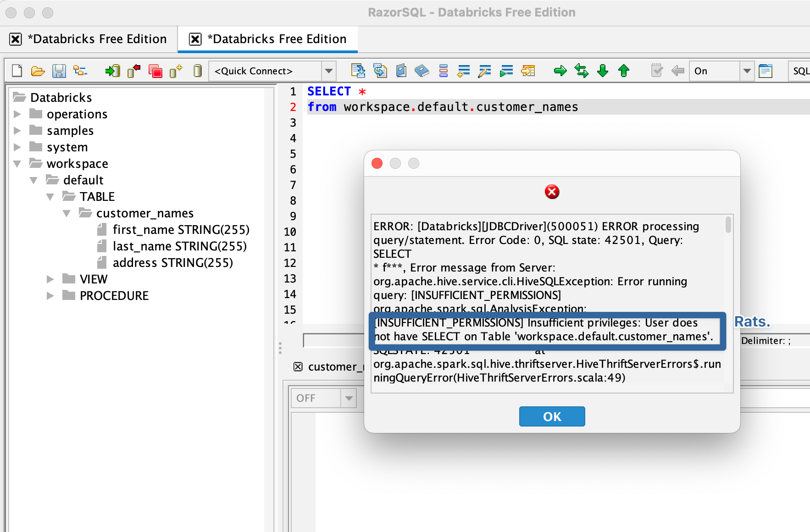
Task: Expand the VIEW folder node
Action: (50, 279)
